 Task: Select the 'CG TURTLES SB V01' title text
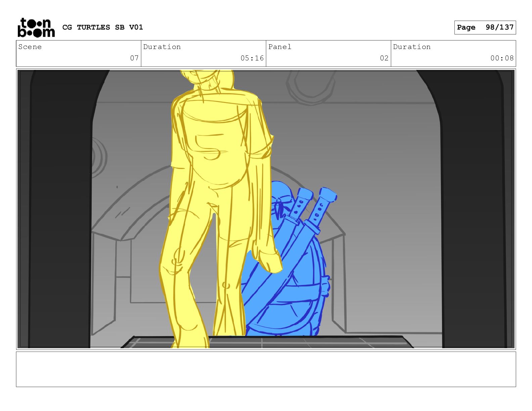(103, 27)
